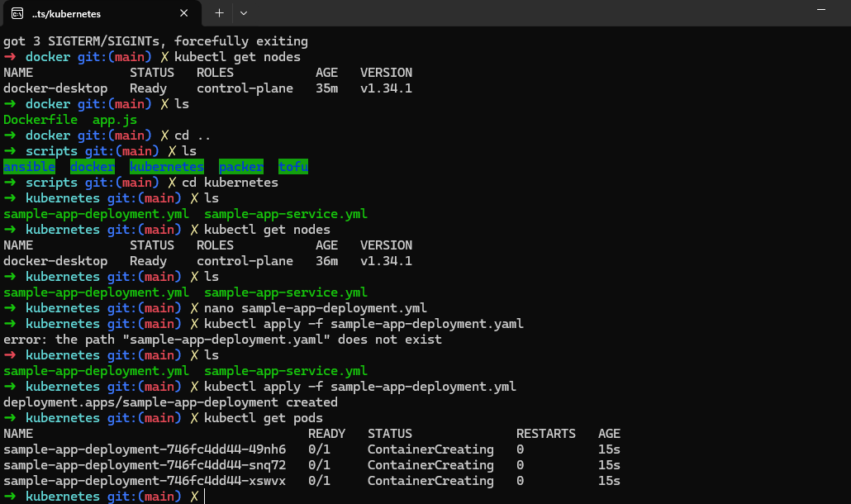851x504 pixels.
Task: Click the tofu directory entry
Action: [x=292, y=166]
